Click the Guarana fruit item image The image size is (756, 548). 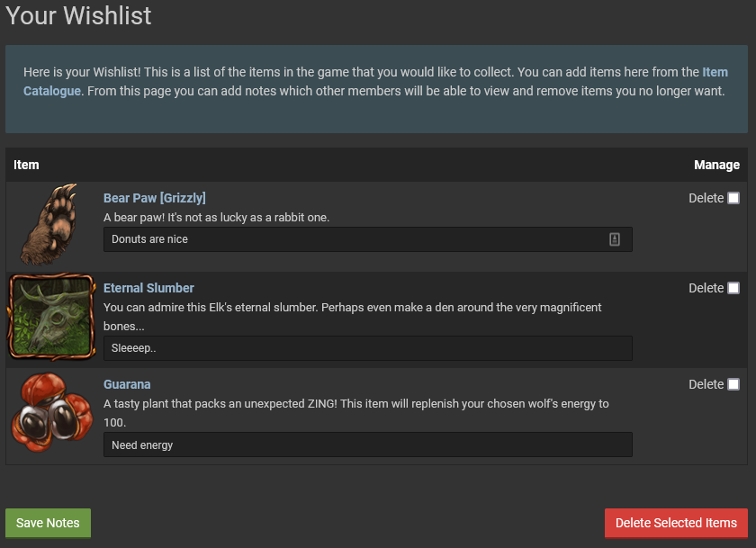click(x=52, y=413)
